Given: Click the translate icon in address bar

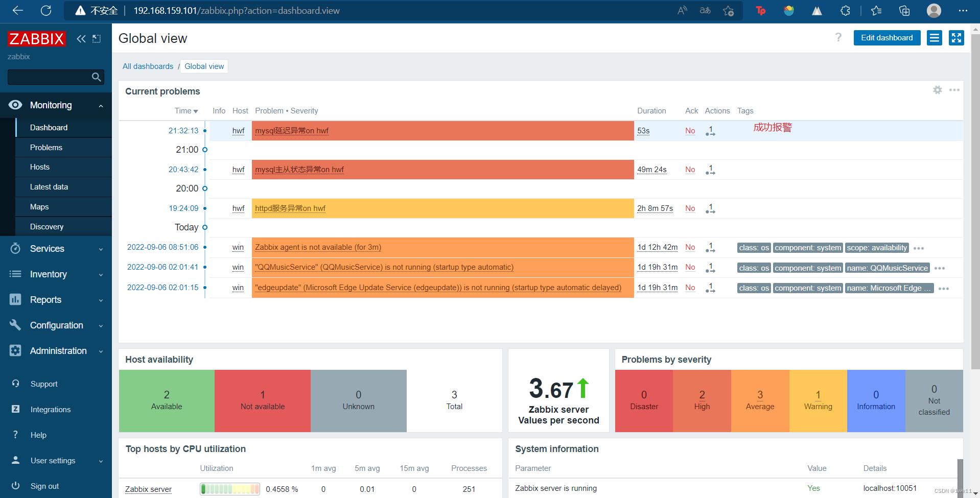Looking at the screenshot, I should click(x=705, y=10).
